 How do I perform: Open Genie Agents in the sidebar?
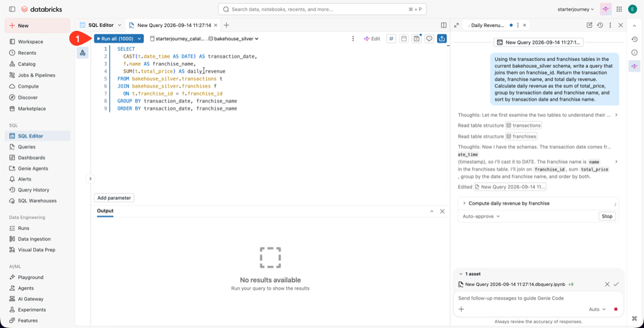tap(33, 168)
